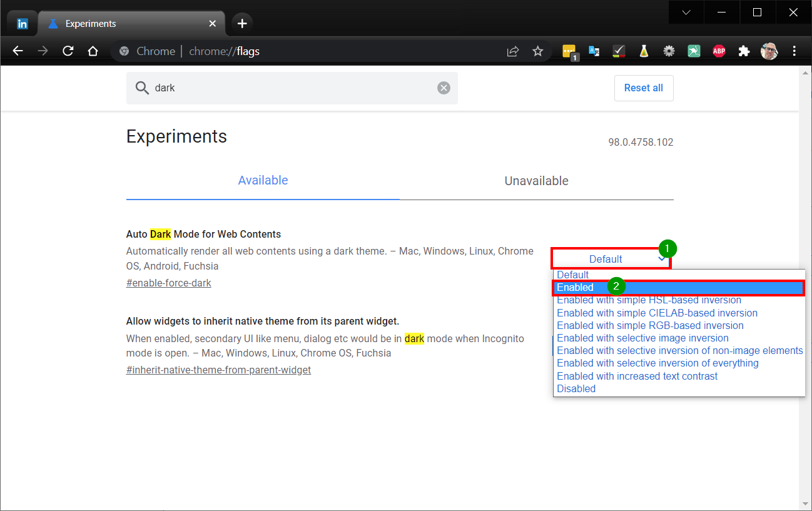
Task: Share this page via share icon
Action: click(x=513, y=51)
